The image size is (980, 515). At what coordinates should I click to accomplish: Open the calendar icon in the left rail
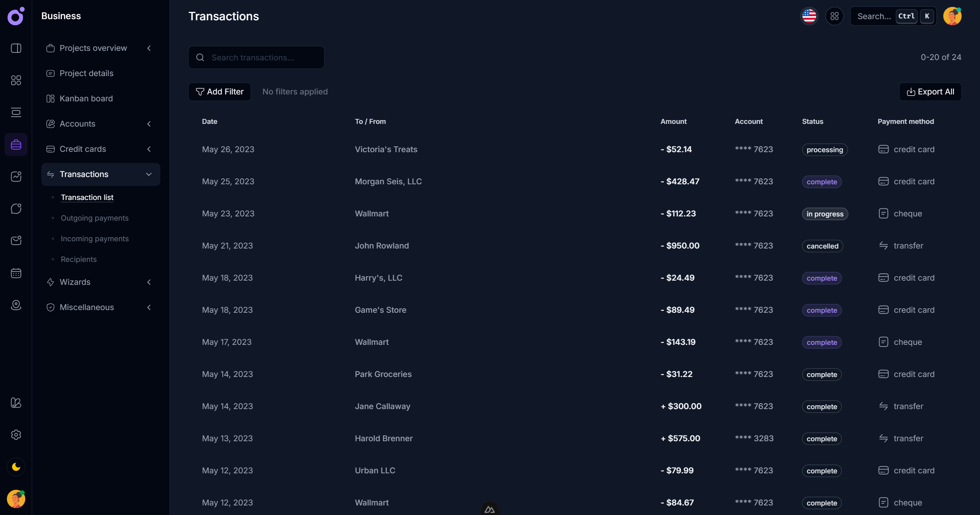pos(16,273)
